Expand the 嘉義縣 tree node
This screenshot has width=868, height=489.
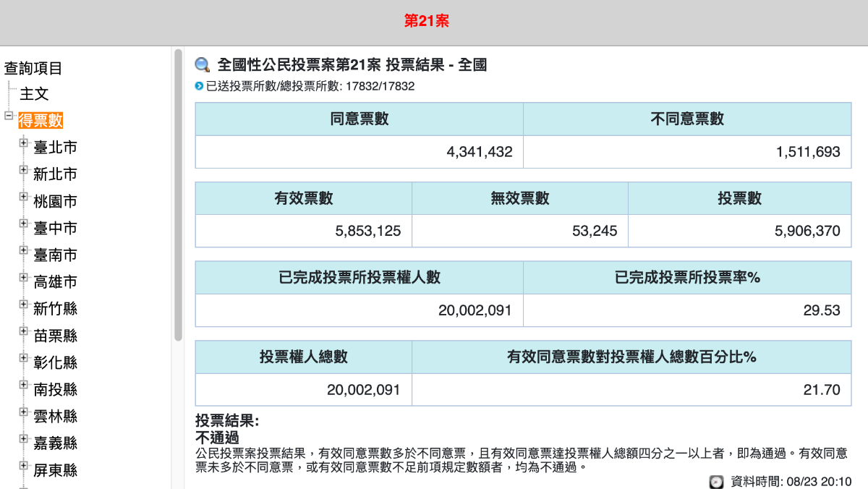click(x=24, y=438)
